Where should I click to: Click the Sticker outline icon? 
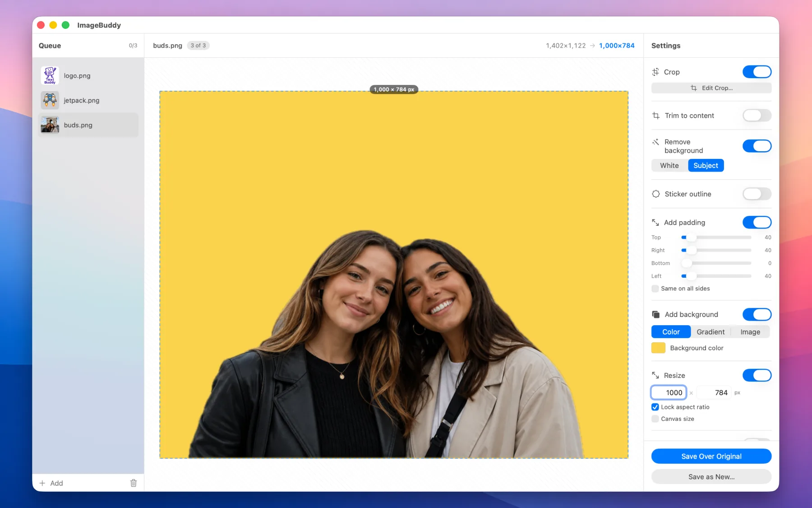coord(656,194)
